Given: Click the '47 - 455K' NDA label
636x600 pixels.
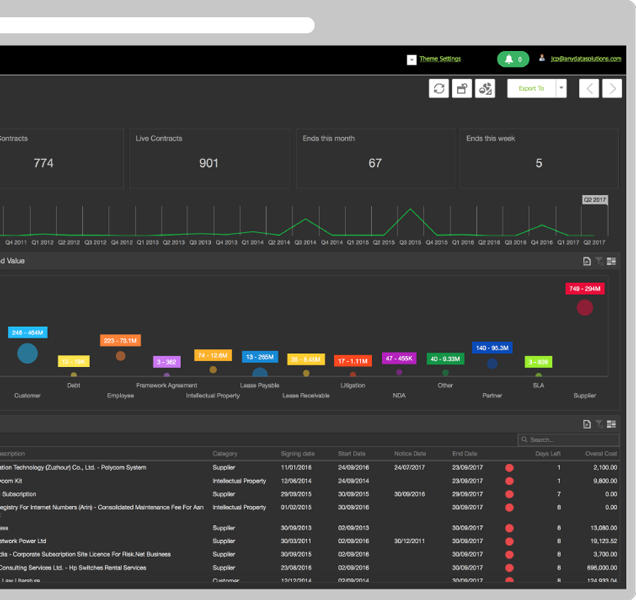Looking at the screenshot, I should click(399, 358).
